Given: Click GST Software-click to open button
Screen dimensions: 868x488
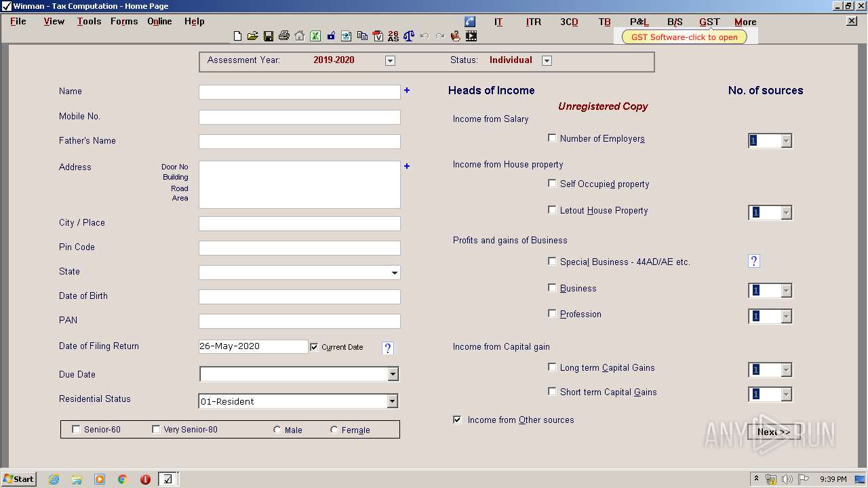Looking at the screenshot, I should [x=684, y=37].
